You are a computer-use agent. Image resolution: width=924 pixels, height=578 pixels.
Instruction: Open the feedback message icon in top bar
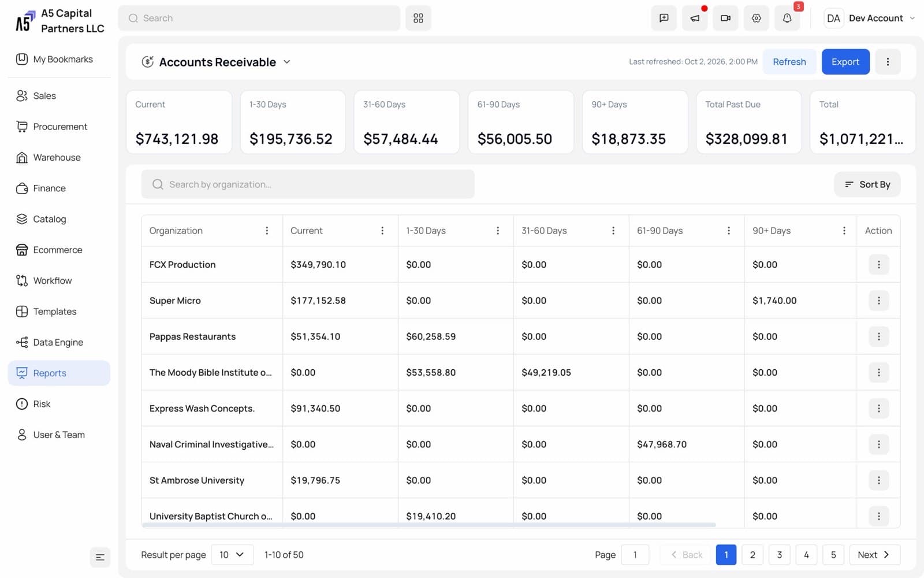664,18
